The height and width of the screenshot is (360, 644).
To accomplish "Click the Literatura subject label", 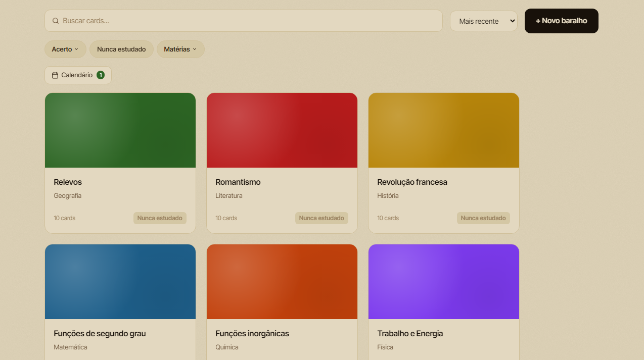I will click(229, 195).
